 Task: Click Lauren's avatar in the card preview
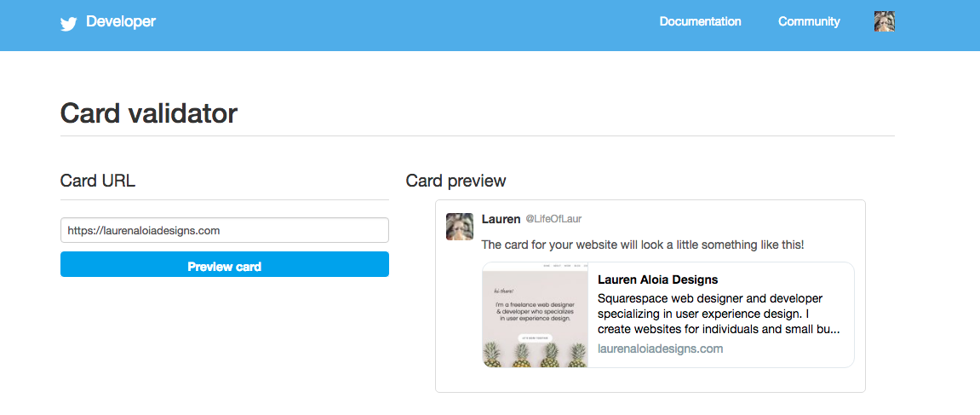(x=460, y=227)
